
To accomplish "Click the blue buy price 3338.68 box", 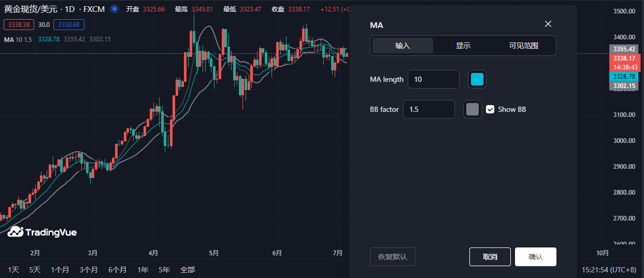I will [x=68, y=24].
